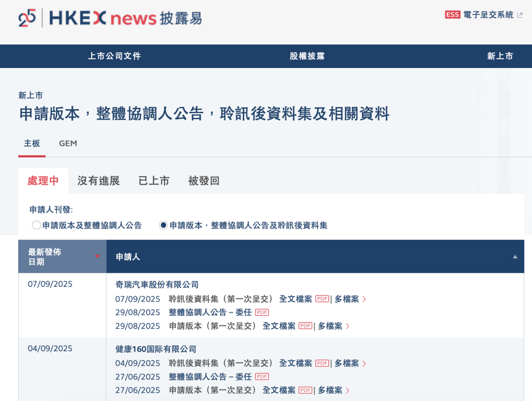This screenshot has height=401, width=532.
Task: Sort 申請人 column using arrow
Action: (515, 257)
